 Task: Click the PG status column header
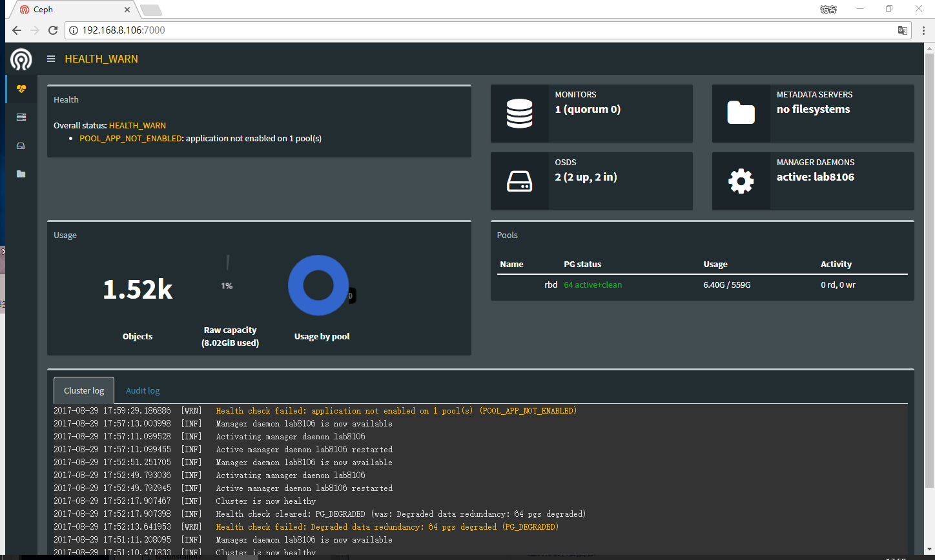coord(582,264)
